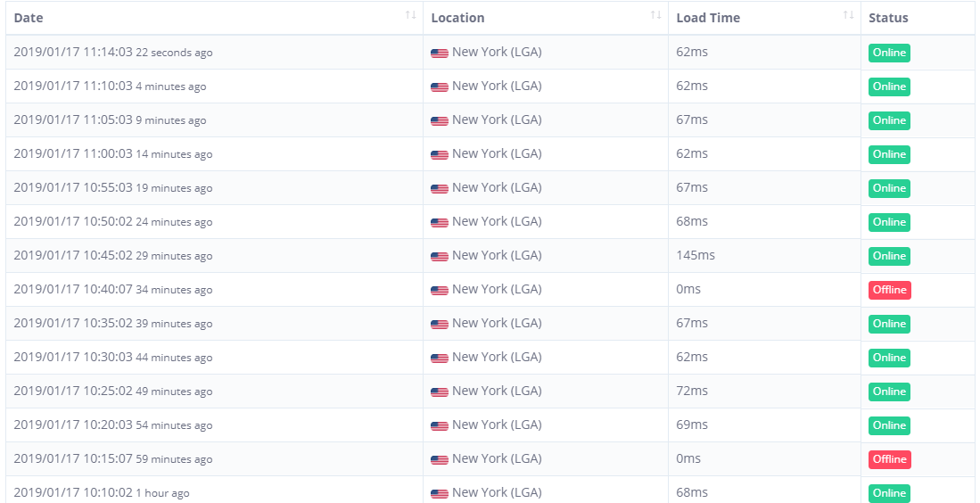980x503 pixels.
Task: Click US flag in the 10:45:02 row
Action: (x=440, y=257)
